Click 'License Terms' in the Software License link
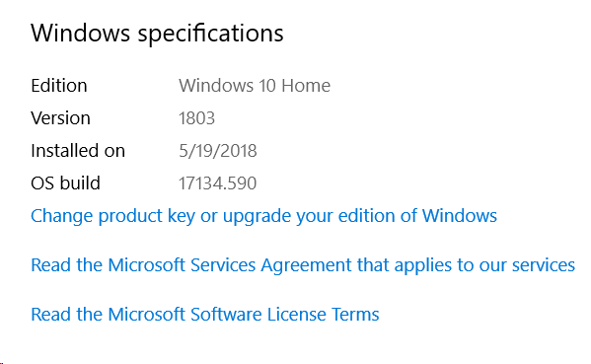Image resolution: width=591 pixels, height=364 pixels. tap(323, 315)
